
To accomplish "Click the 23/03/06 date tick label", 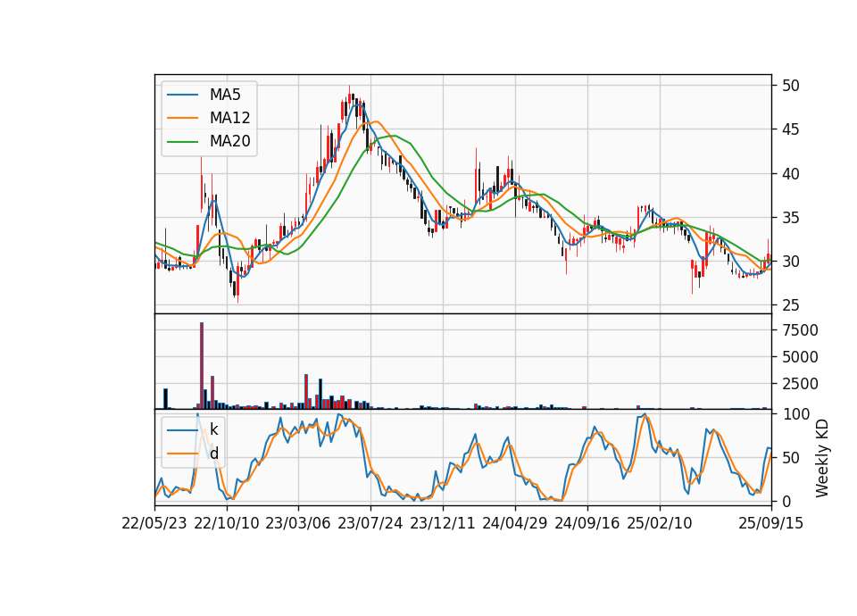I will coord(298,523).
